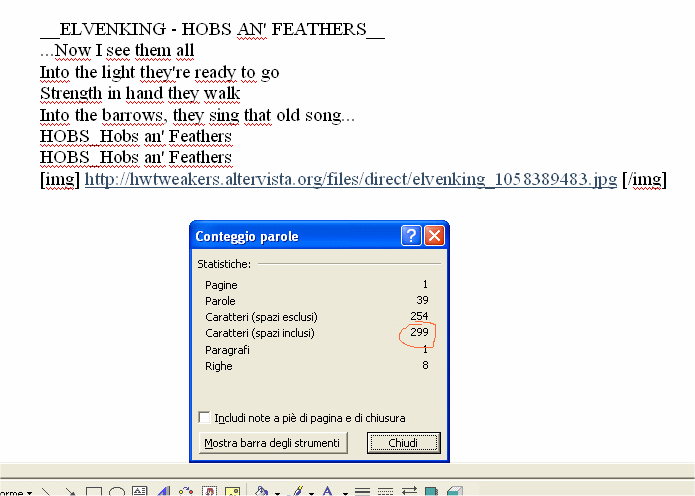Insert a Text Box from drawing toolbar

(140, 491)
